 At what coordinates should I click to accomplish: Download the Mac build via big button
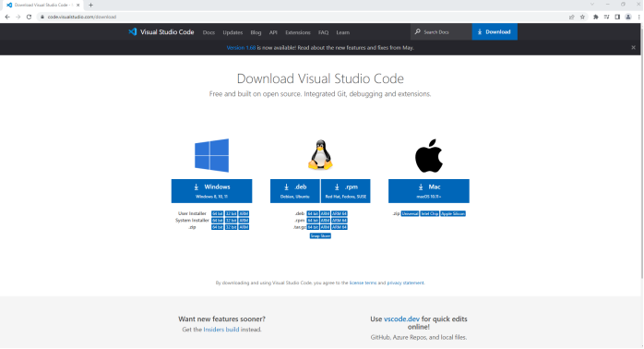coord(429,191)
